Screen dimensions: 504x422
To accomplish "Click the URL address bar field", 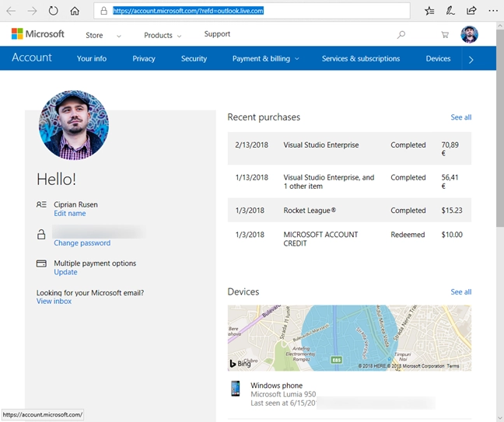I will pyautogui.click(x=252, y=11).
